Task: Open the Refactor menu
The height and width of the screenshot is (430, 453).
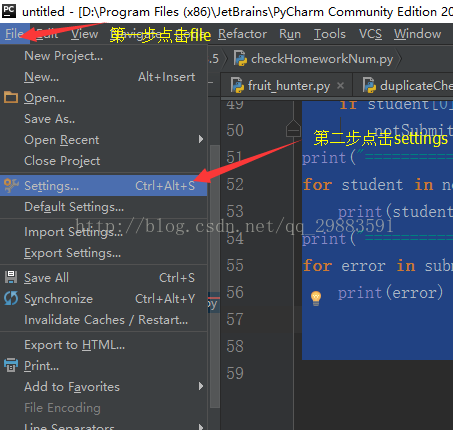Action: 242,34
